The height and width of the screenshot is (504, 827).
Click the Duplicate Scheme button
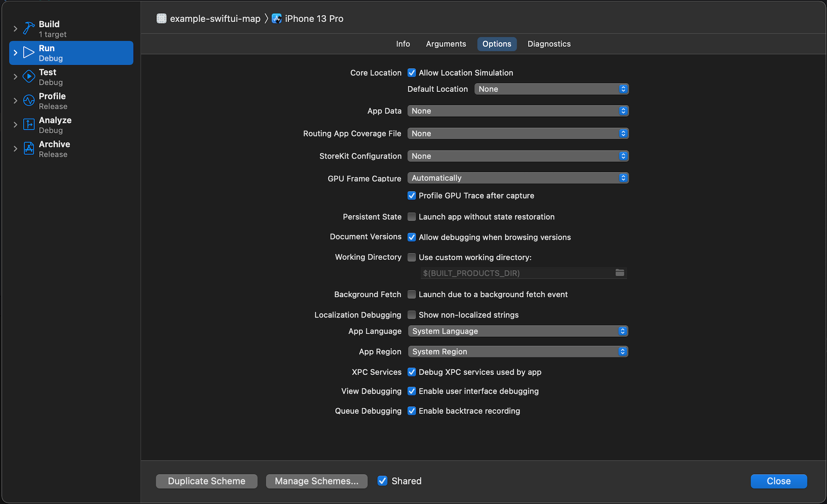(206, 481)
